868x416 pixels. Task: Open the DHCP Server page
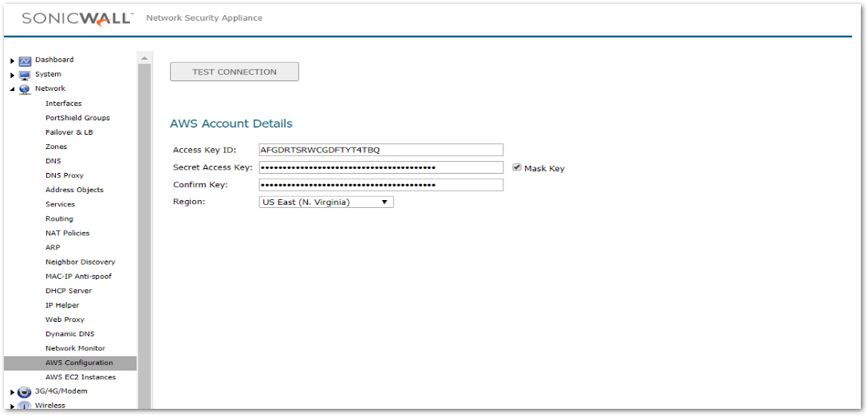tap(68, 291)
